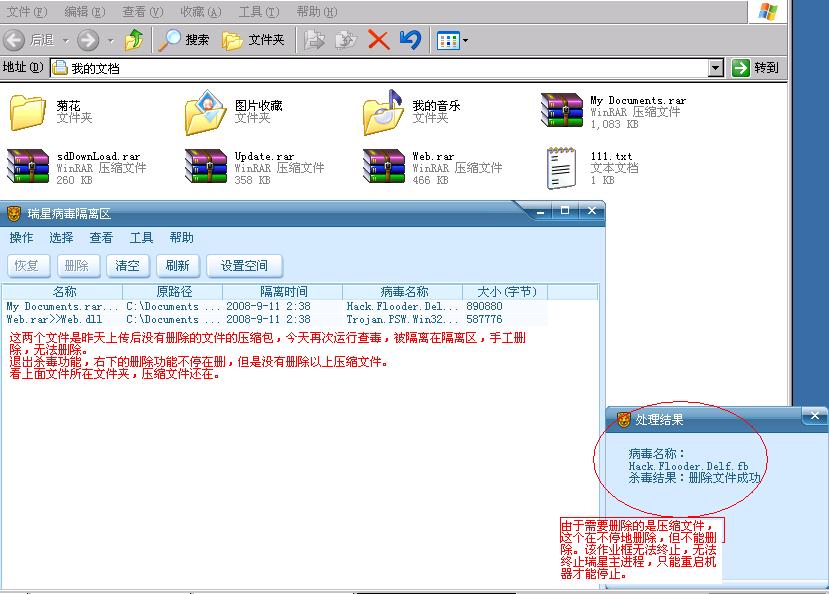Select the 菊花 folder icon
The width and height of the screenshot is (829, 594).
[x=27, y=112]
